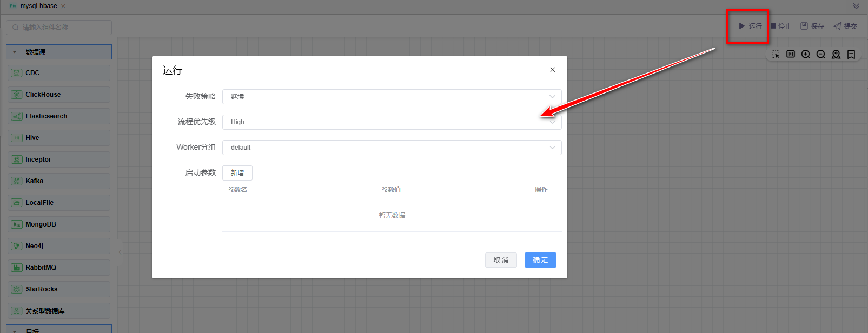This screenshot has width=868, height=333.
Task: Close the 运行 dialog with X
Action: coord(552,70)
